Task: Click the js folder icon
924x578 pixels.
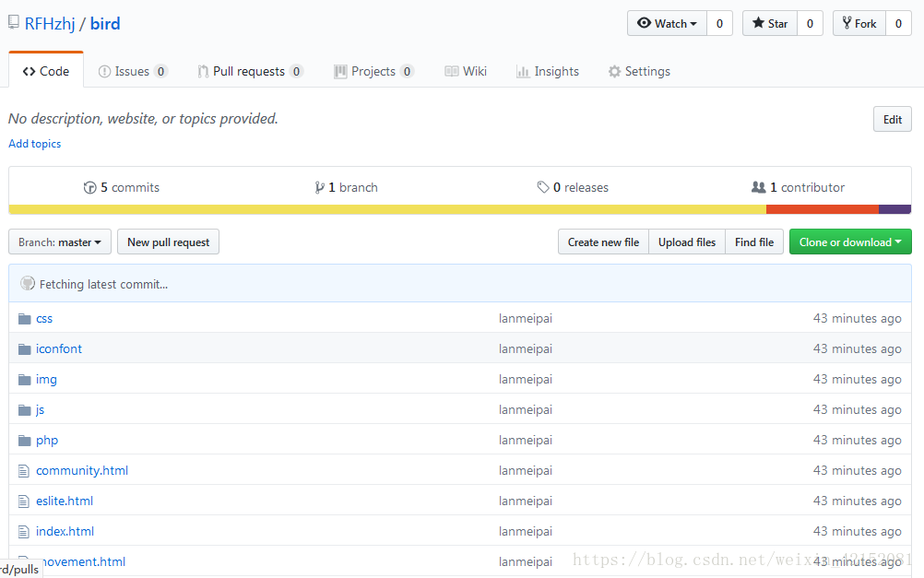Action: click(24, 410)
